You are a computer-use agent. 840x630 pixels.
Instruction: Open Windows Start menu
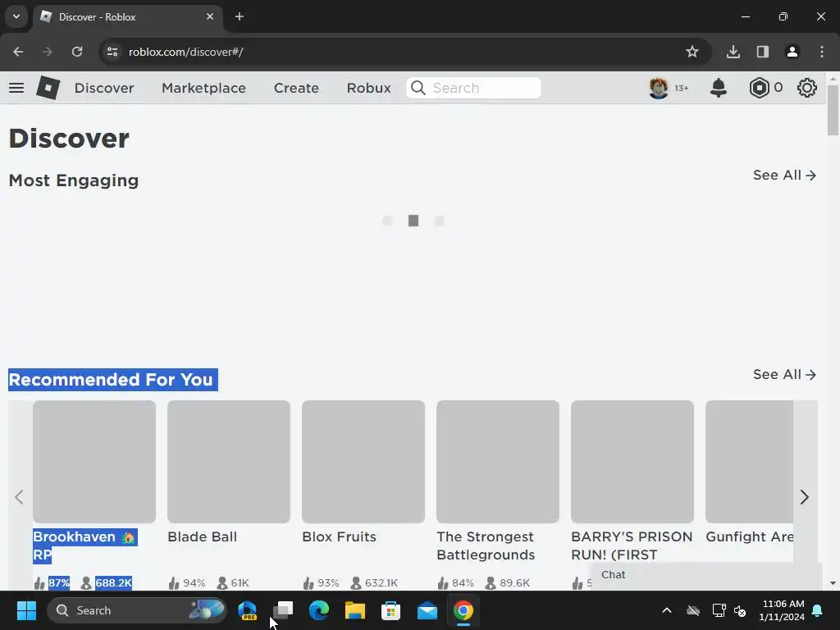(26, 610)
